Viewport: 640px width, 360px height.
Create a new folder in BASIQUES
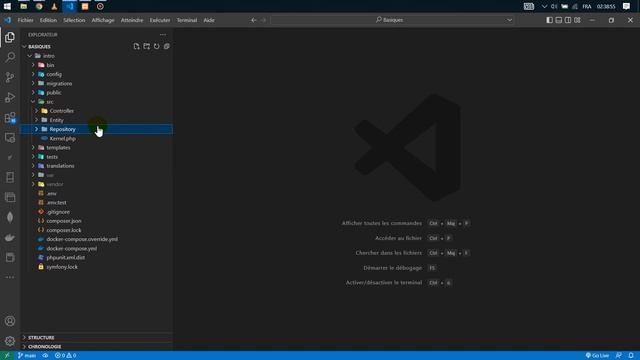(x=147, y=47)
